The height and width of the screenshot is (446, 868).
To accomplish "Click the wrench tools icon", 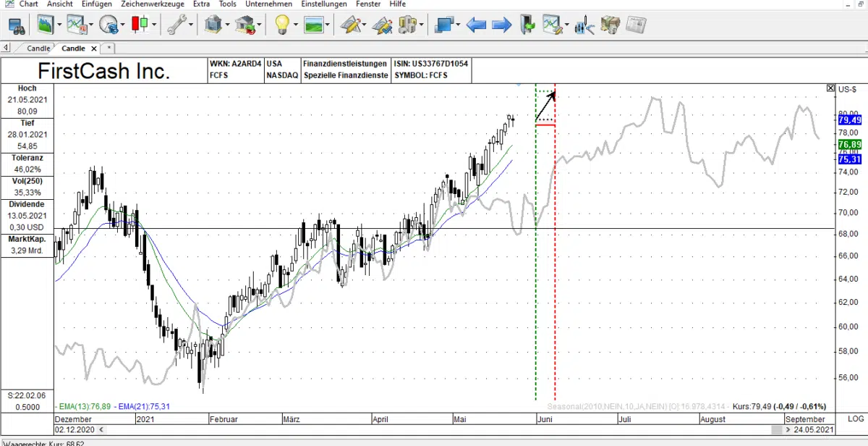I will 176,25.
